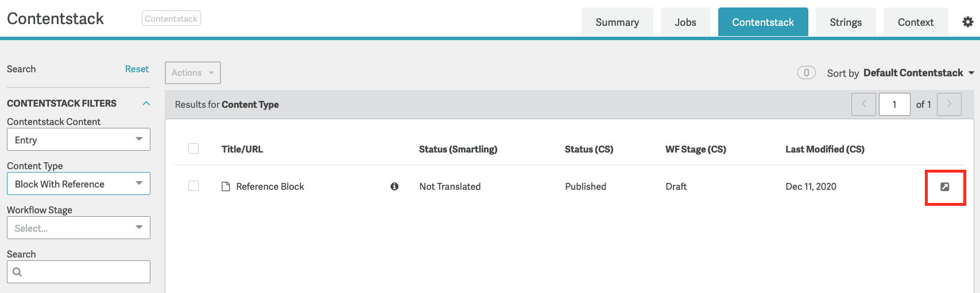Open the Contentstack Content Entry dropdown

78,139
